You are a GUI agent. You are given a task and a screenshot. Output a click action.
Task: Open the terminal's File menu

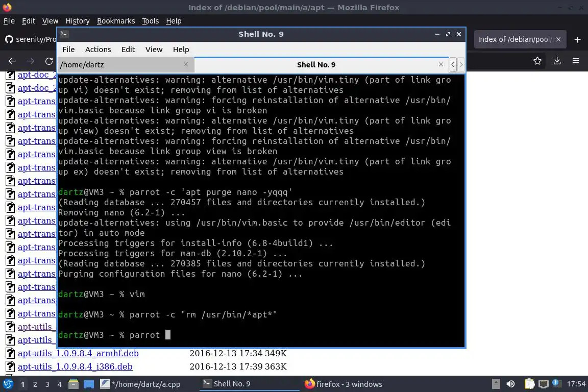tap(68, 50)
